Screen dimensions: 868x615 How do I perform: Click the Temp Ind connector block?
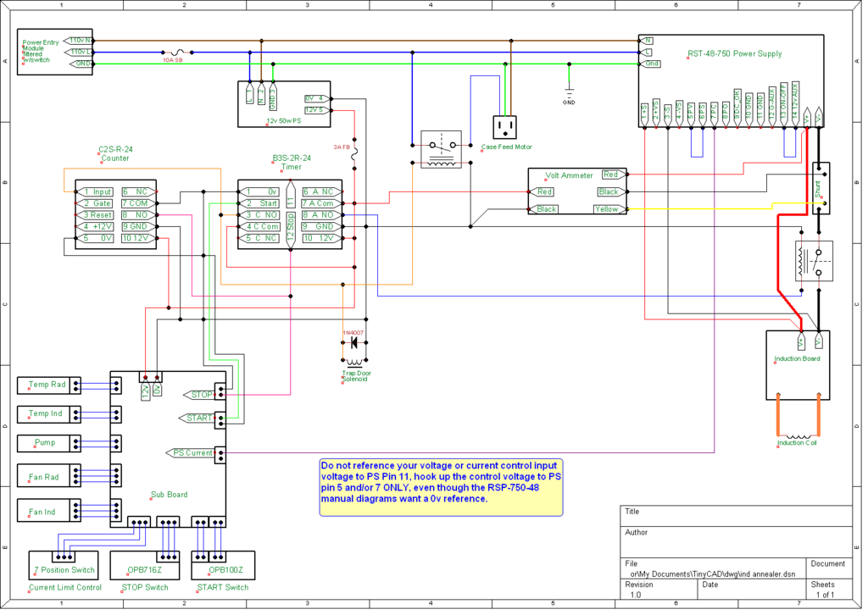[48, 414]
